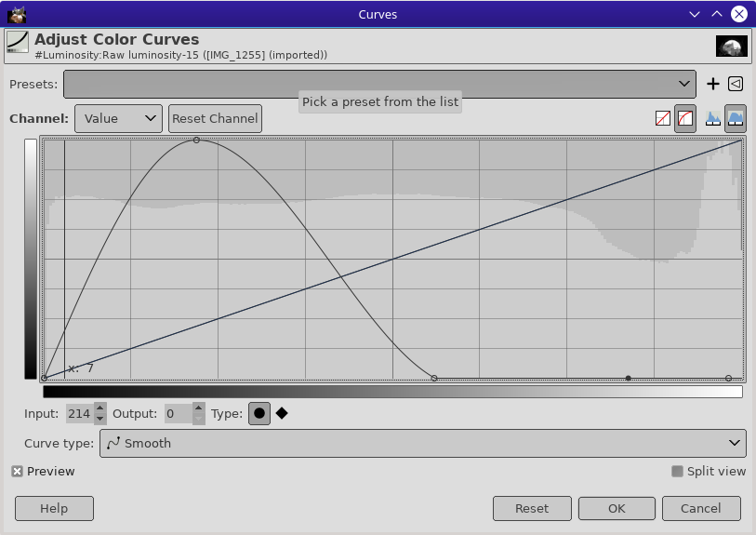Switch to linear histogram scale icon
This screenshot has height=535, width=756.
pos(663,118)
